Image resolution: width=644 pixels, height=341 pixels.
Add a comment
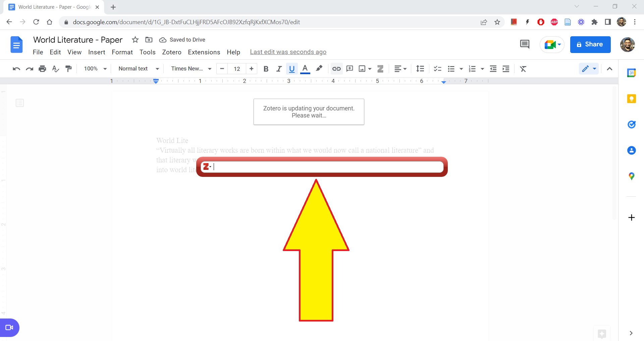[x=350, y=69]
